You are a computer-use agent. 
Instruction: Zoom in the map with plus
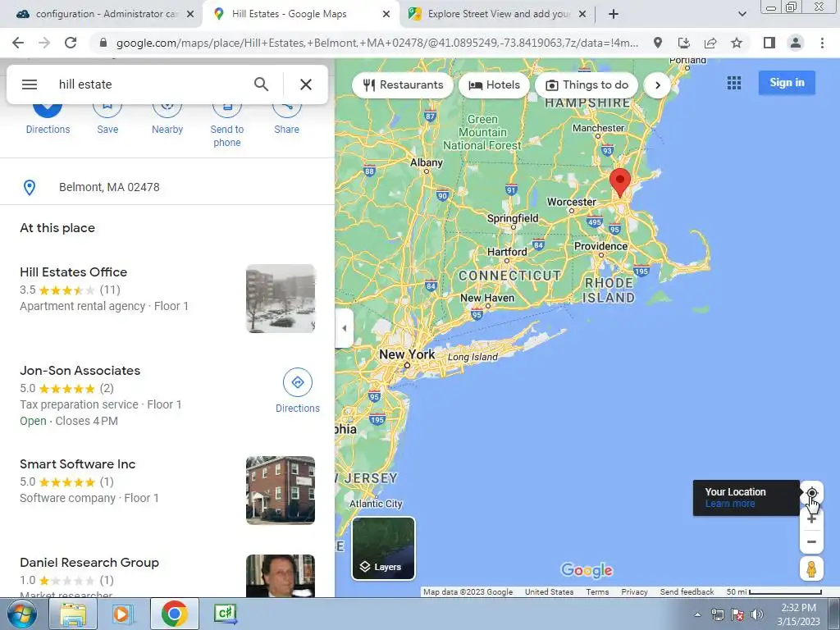pos(811,519)
